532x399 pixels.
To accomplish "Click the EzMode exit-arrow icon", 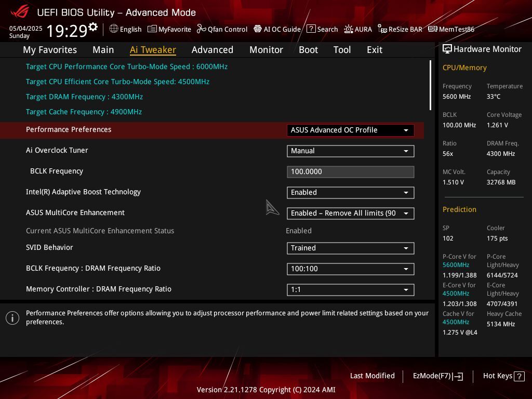I will tap(458, 376).
